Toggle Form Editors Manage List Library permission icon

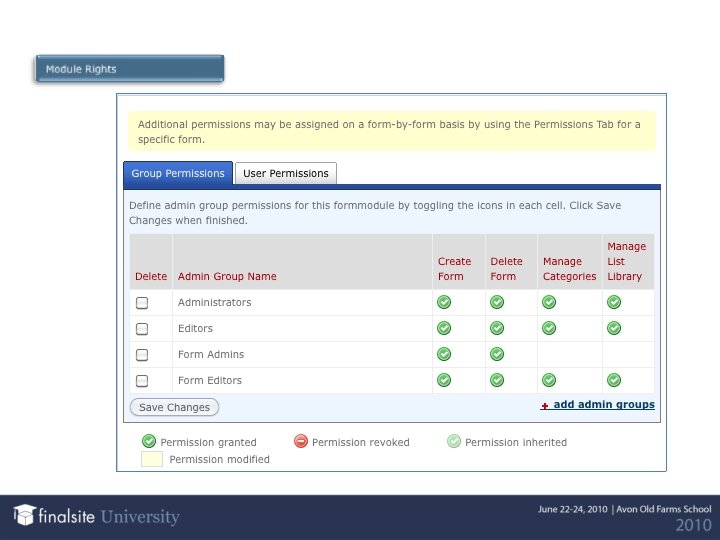[614, 380]
